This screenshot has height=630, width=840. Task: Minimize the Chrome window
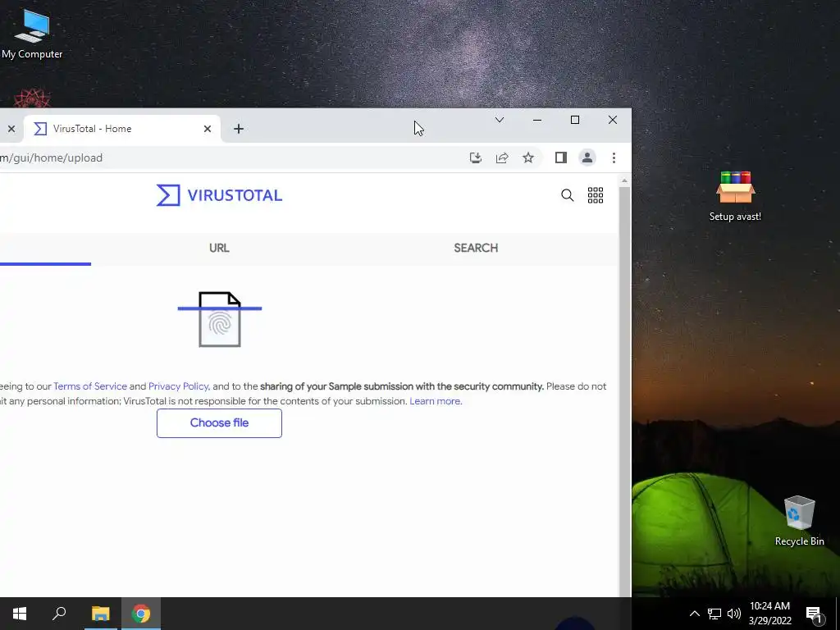pos(537,120)
